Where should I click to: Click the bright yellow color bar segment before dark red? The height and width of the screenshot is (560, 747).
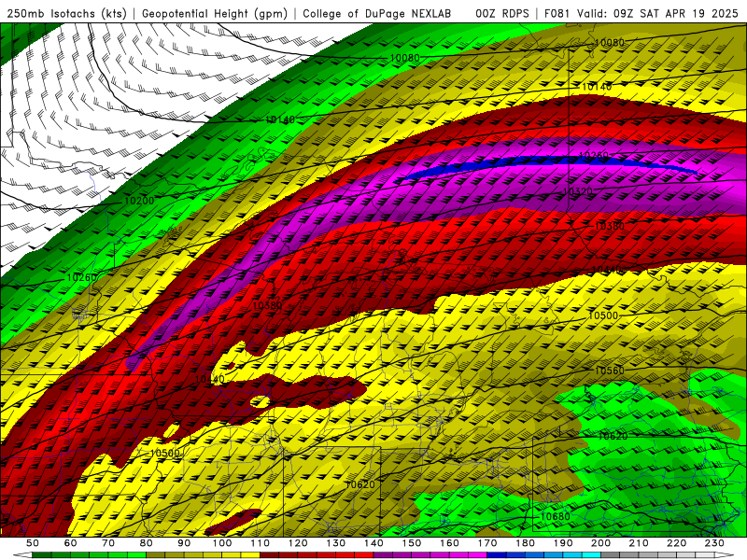[250, 555]
